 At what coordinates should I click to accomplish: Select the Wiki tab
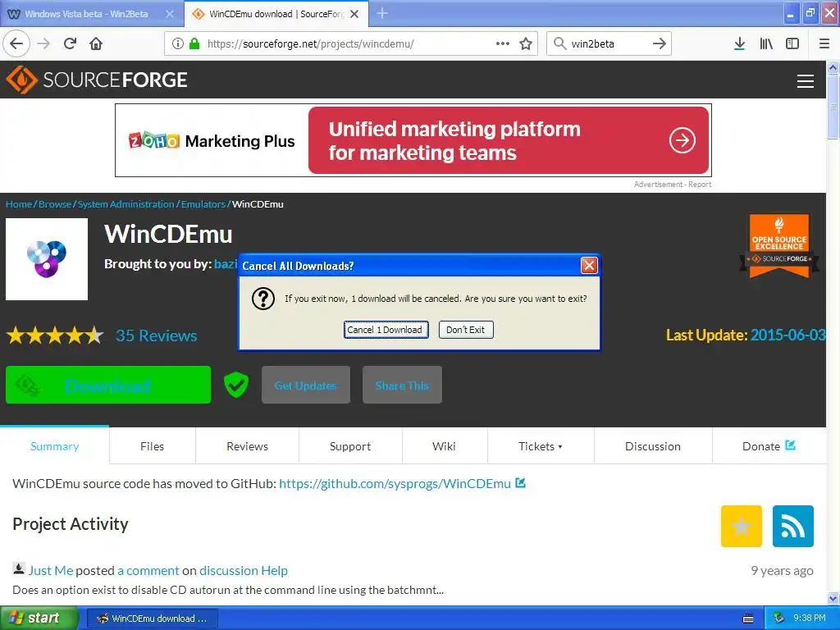coord(444,446)
